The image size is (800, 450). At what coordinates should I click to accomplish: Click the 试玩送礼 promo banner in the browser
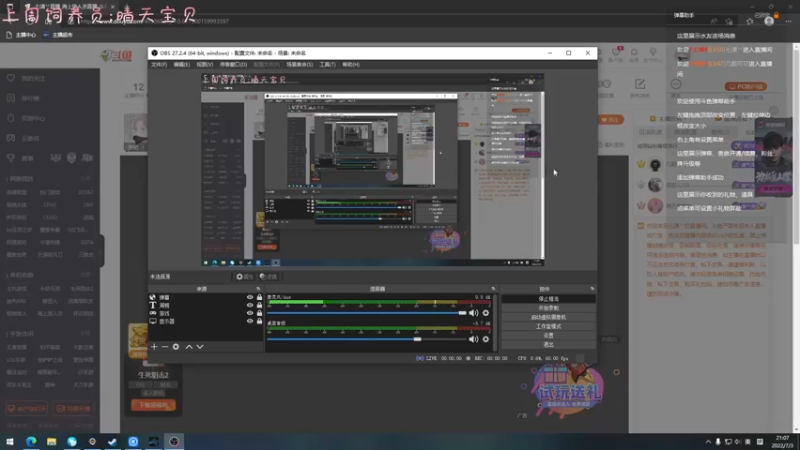[567, 390]
